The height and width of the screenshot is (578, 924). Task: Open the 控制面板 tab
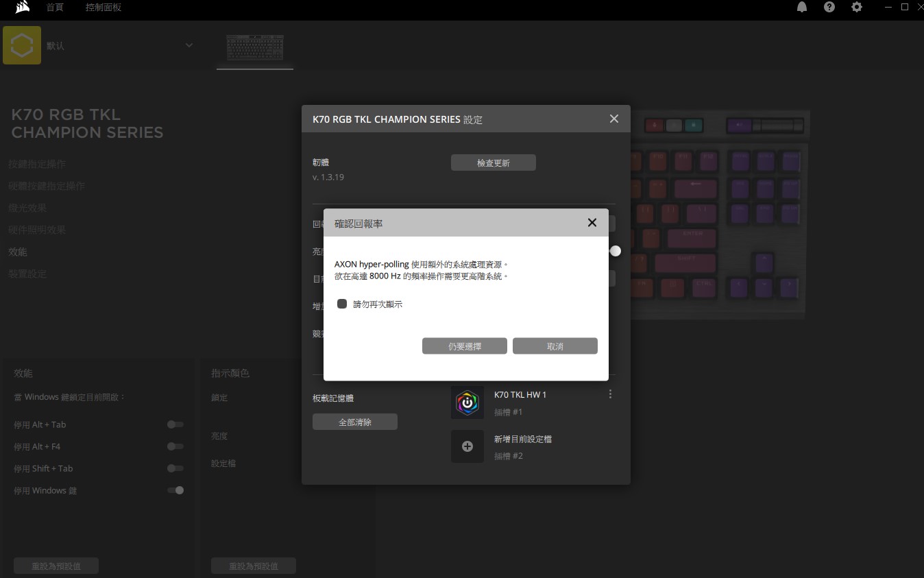point(104,8)
